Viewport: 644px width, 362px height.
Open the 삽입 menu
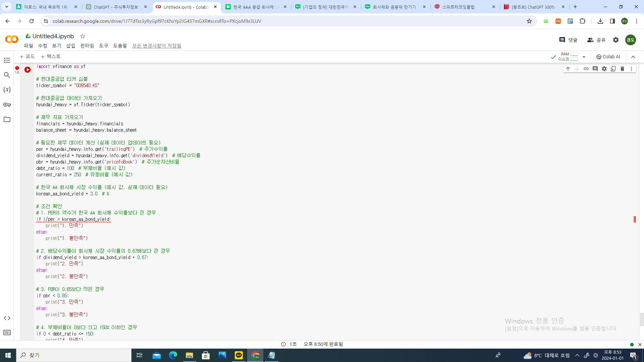coord(71,46)
